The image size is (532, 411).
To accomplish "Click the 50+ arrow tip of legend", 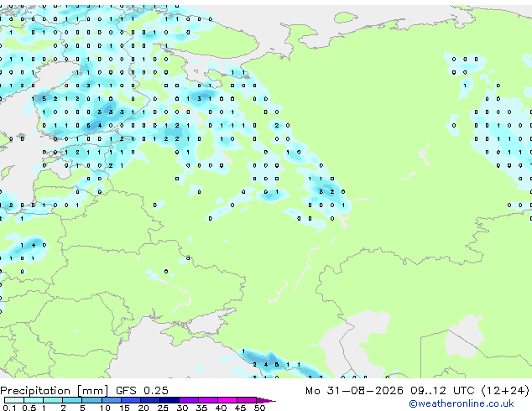I will click(x=266, y=400).
